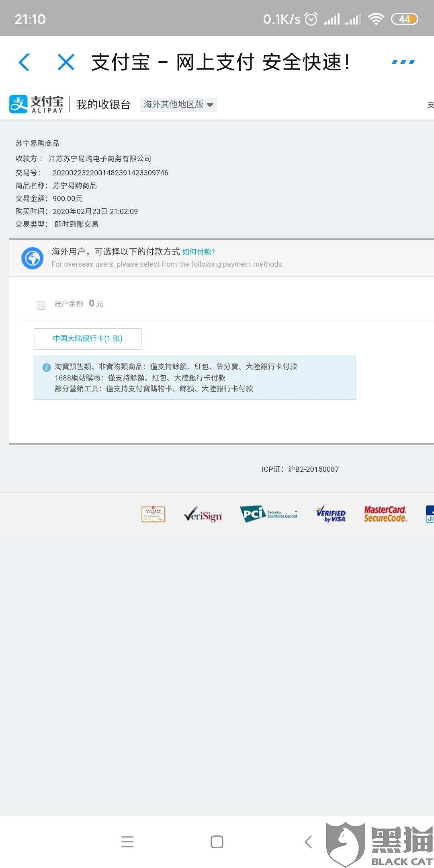
Task: Click payee 江苏苏宁易购电子商务有限公司
Action: [x=100, y=158]
